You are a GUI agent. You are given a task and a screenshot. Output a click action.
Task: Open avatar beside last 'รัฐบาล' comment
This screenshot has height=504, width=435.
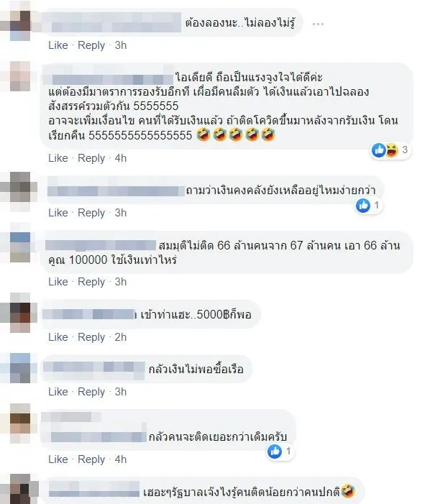click(20, 490)
